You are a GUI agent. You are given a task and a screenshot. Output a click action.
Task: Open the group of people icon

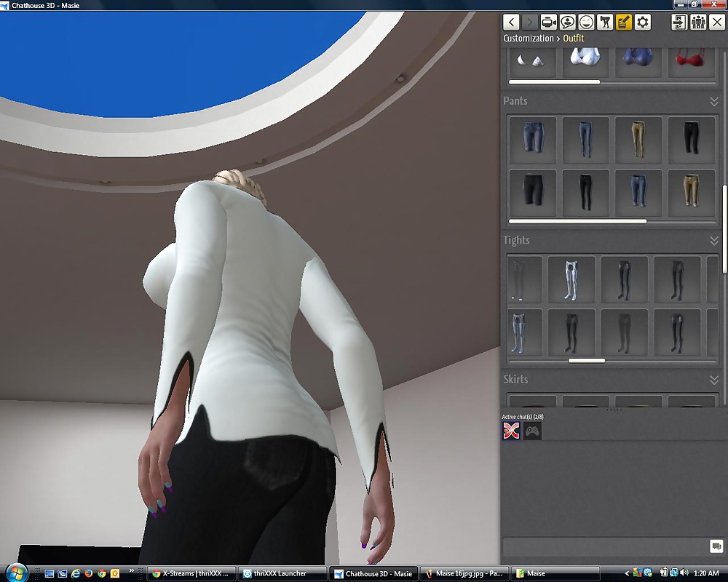(698, 23)
